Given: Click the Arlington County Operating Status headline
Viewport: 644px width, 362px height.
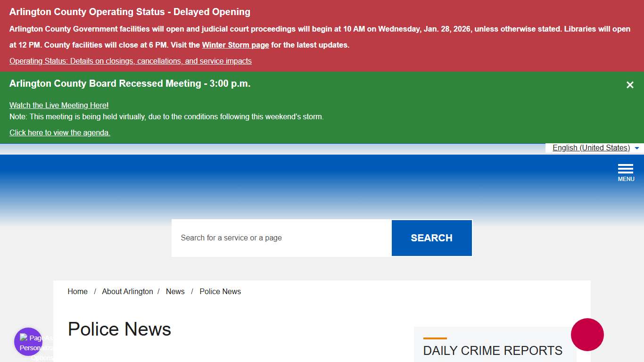Looking at the screenshot, I should 129,11.
